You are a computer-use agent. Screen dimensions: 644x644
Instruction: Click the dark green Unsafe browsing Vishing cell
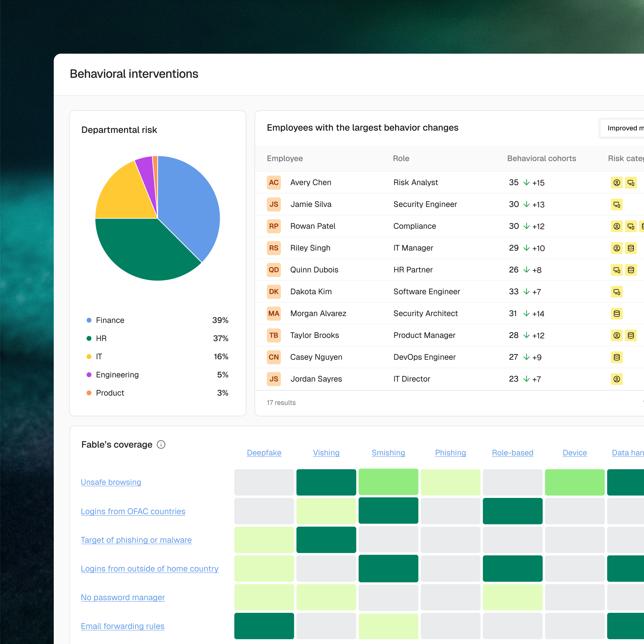(x=326, y=482)
